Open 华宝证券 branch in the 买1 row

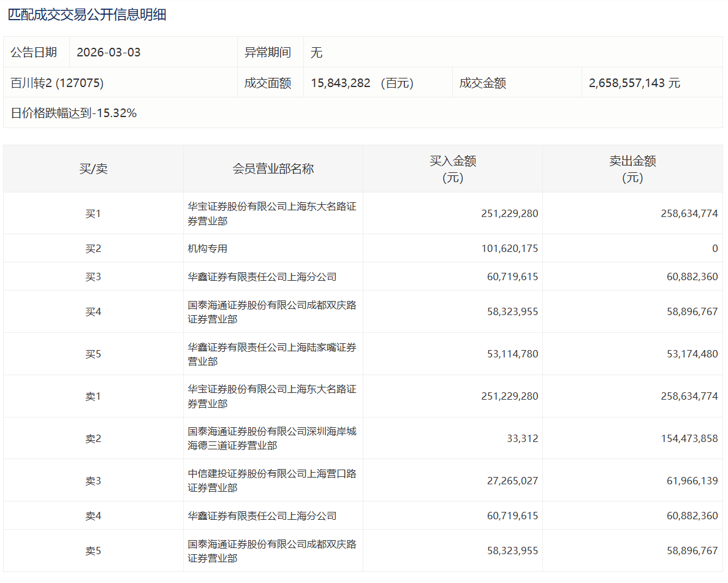pyautogui.click(x=271, y=214)
